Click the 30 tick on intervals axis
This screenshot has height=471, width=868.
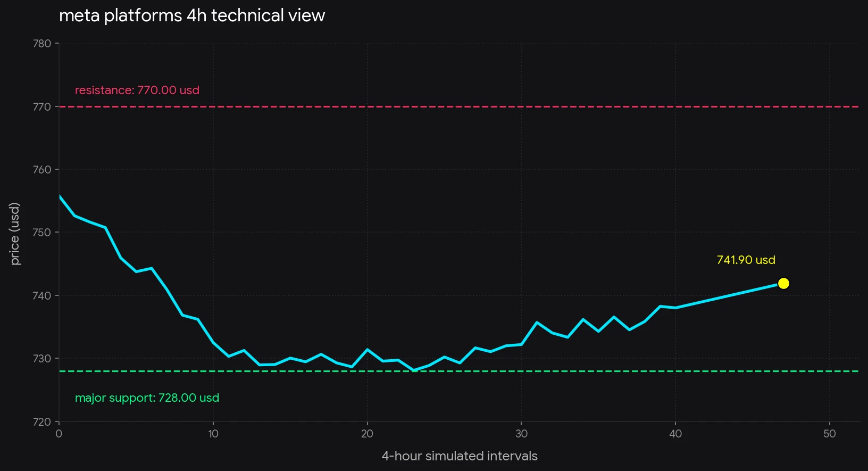(x=521, y=434)
